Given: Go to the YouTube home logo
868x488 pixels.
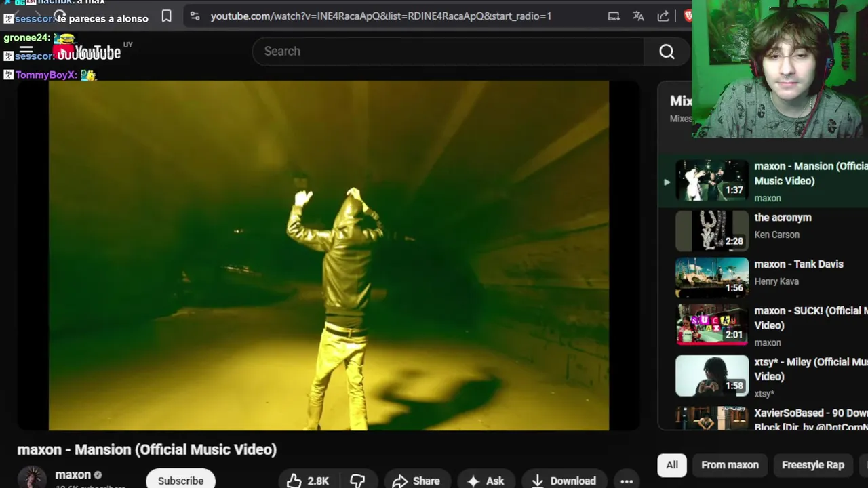Looking at the screenshot, I should [x=88, y=52].
